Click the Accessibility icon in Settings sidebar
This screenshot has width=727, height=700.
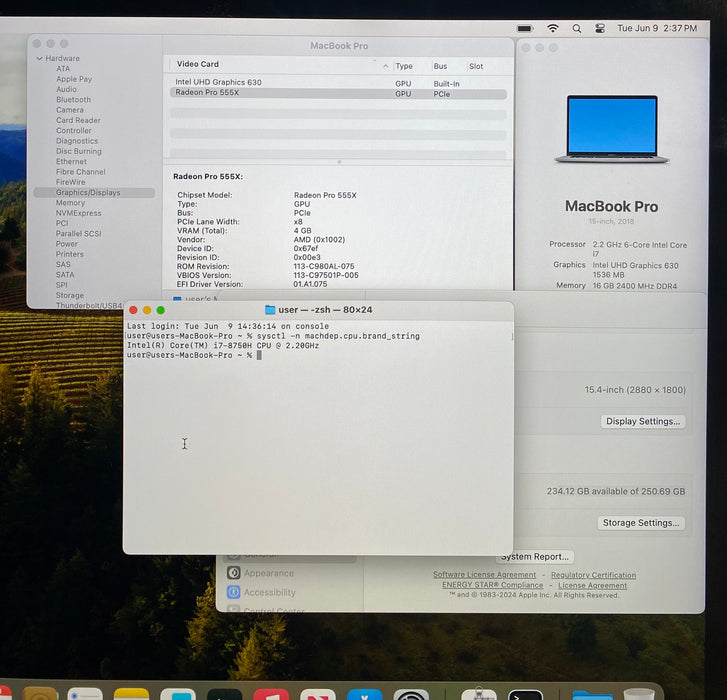pos(234,592)
